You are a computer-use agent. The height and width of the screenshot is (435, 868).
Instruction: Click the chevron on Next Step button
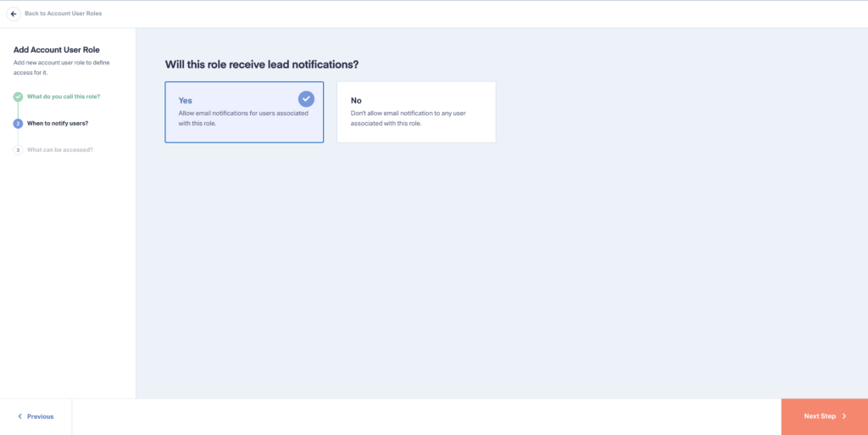pos(844,416)
